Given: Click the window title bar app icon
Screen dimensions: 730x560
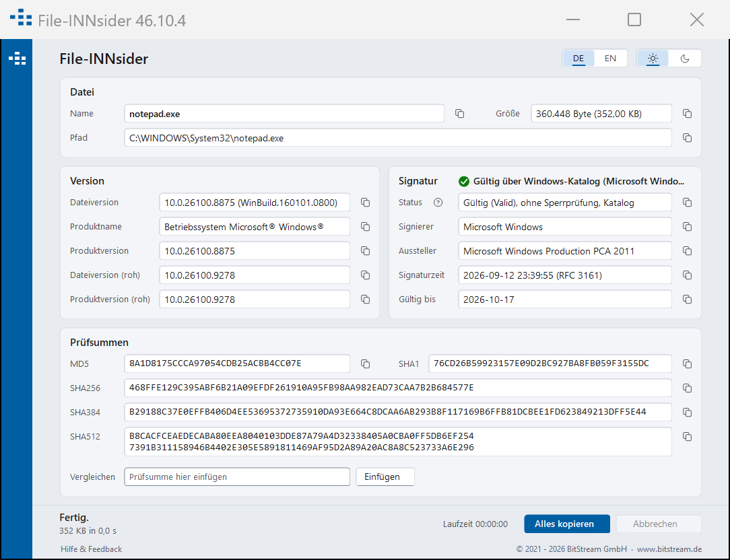Looking at the screenshot, I should (x=21, y=17).
